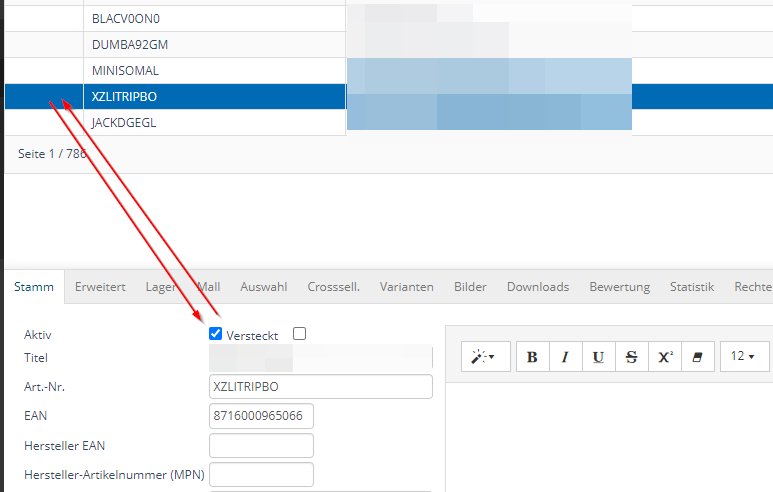
Task: Switch to the Erweitert tab
Action: coord(100,287)
